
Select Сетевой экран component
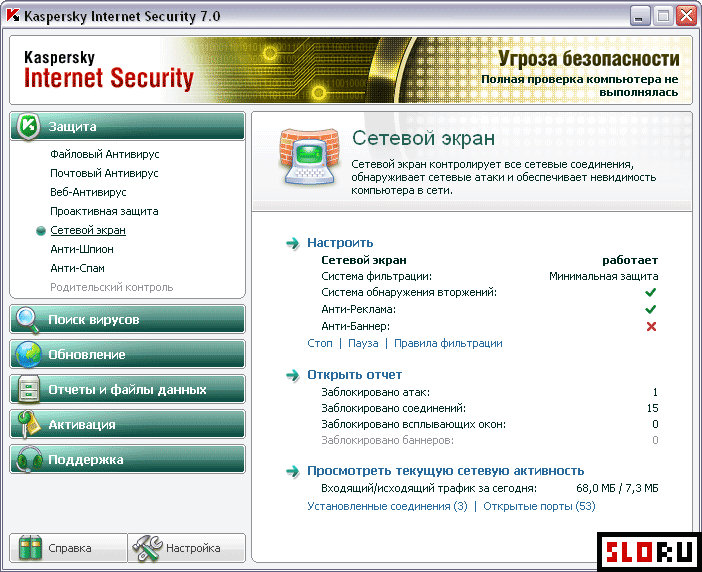[x=88, y=230]
